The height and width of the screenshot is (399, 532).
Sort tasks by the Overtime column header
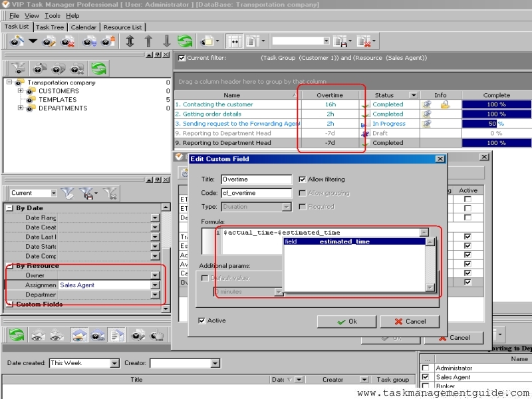point(330,95)
